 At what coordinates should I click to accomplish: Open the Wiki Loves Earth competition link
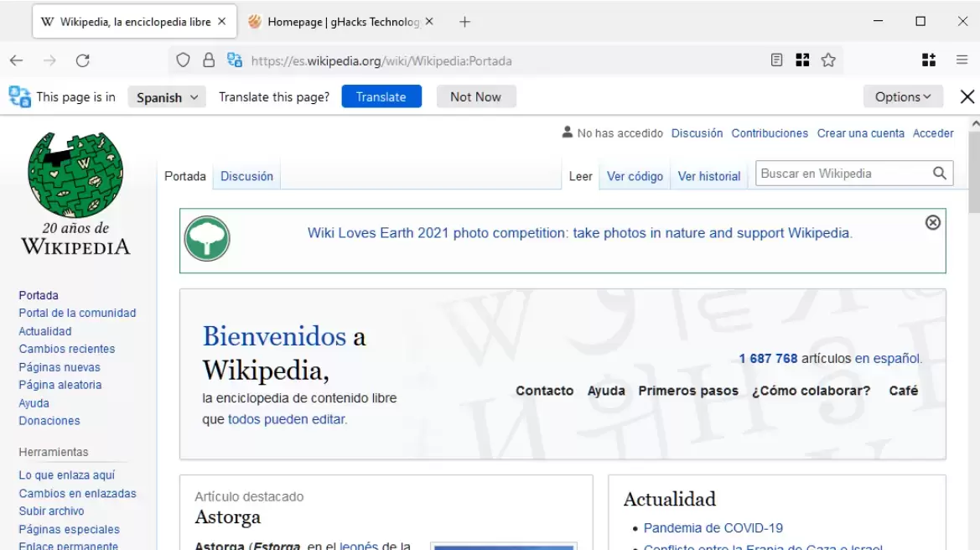click(x=579, y=233)
